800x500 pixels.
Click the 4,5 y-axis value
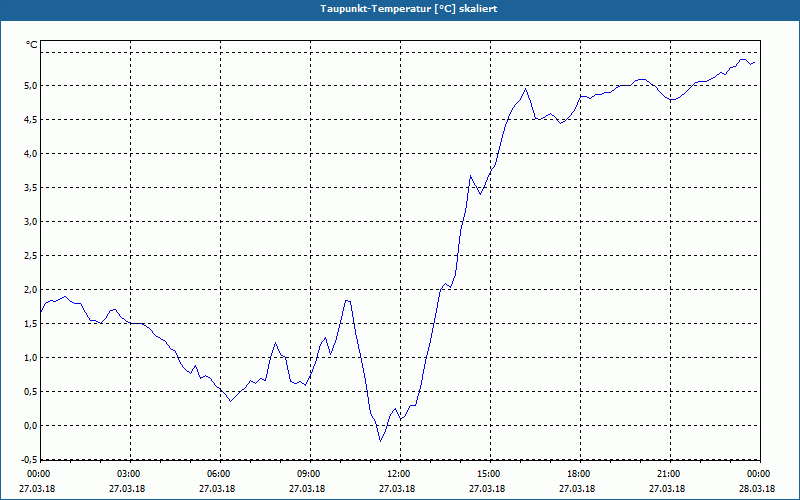click(x=31, y=119)
